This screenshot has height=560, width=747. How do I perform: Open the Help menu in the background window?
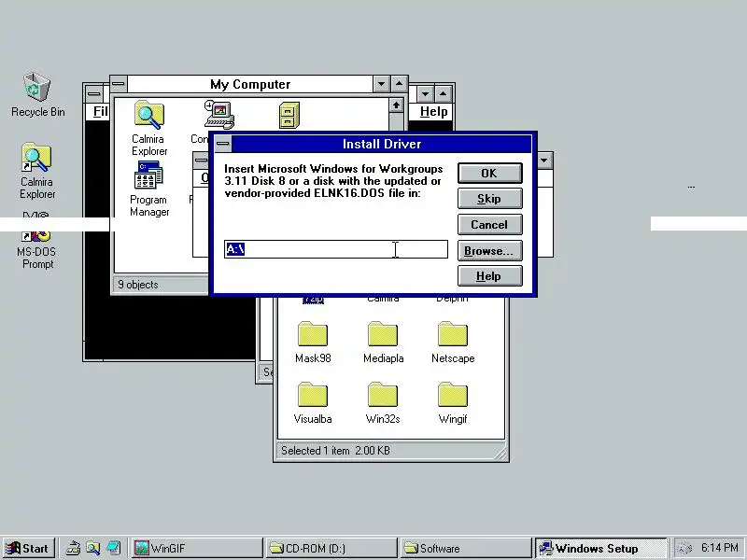click(x=433, y=111)
